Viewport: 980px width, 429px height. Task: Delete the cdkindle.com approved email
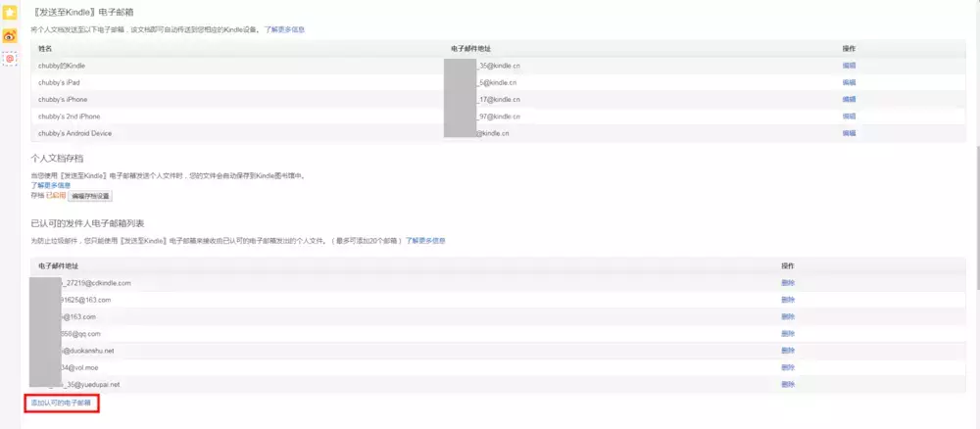point(788,283)
